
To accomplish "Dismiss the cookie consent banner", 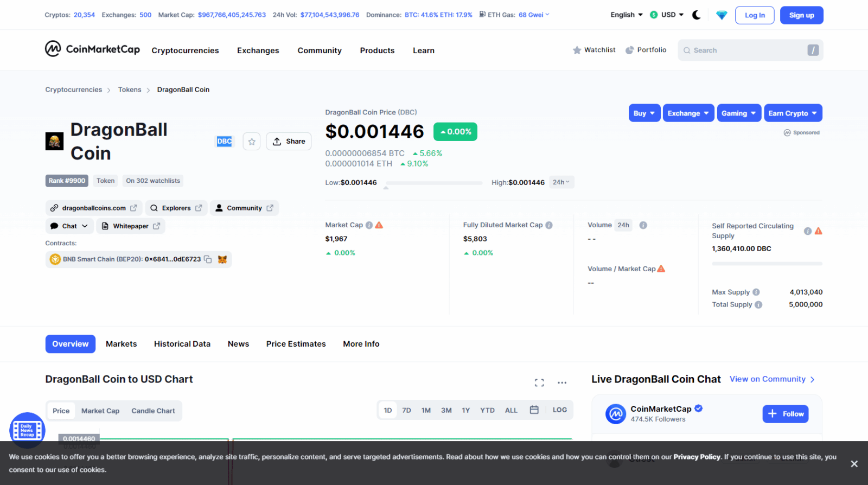I will pyautogui.click(x=854, y=464).
